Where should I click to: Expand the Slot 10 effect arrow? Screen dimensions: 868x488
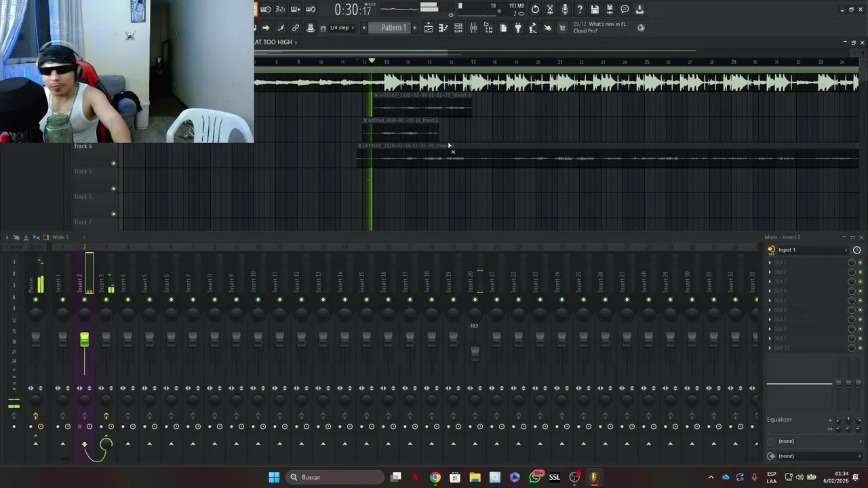[x=770, y=348]
